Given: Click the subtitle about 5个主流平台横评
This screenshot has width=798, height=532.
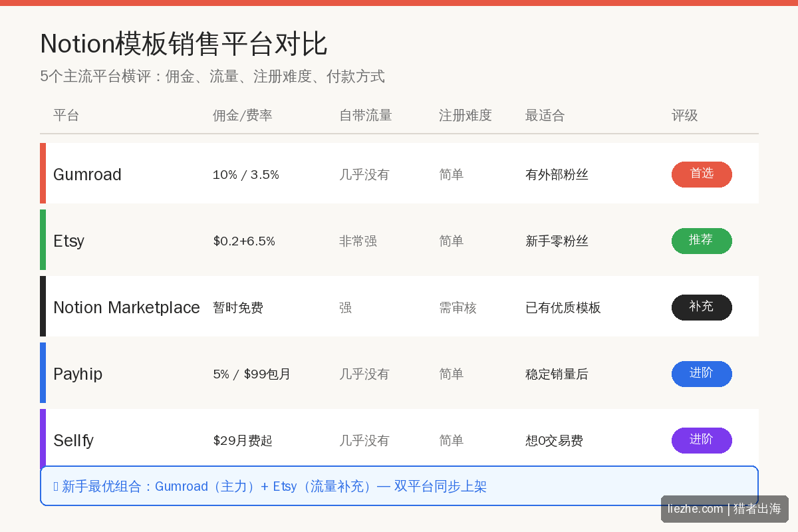Looking at the screenshot, I should click(x=212, y=76).
